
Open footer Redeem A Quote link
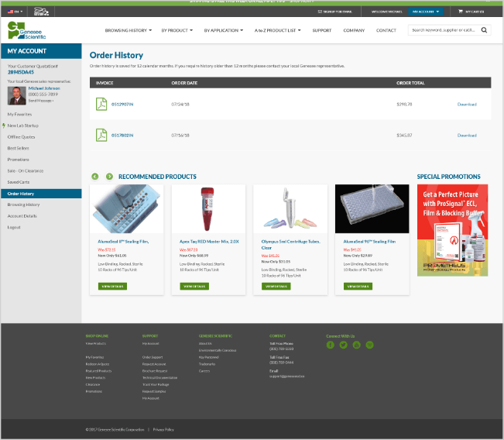click(x=98, y=364)
